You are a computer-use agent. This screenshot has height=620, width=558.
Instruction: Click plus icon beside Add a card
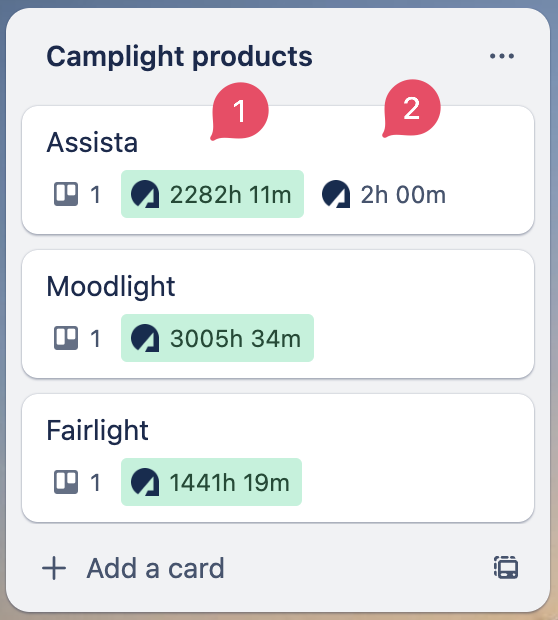click(54, 568)
